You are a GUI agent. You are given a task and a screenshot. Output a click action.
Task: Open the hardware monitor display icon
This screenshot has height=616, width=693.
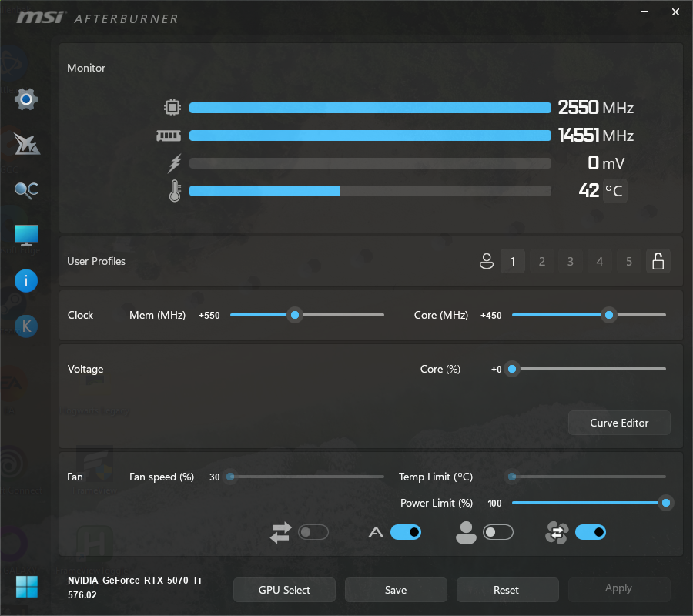point(26,235)
